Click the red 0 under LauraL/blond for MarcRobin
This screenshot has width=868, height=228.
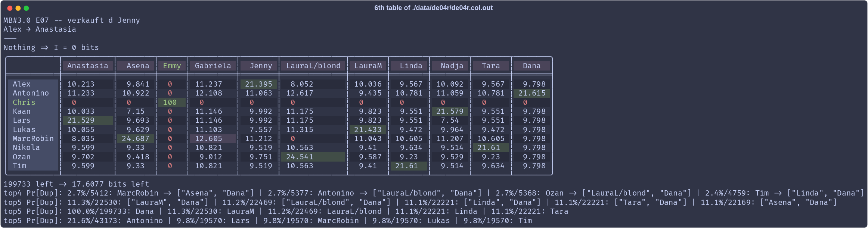coord(293,139)
